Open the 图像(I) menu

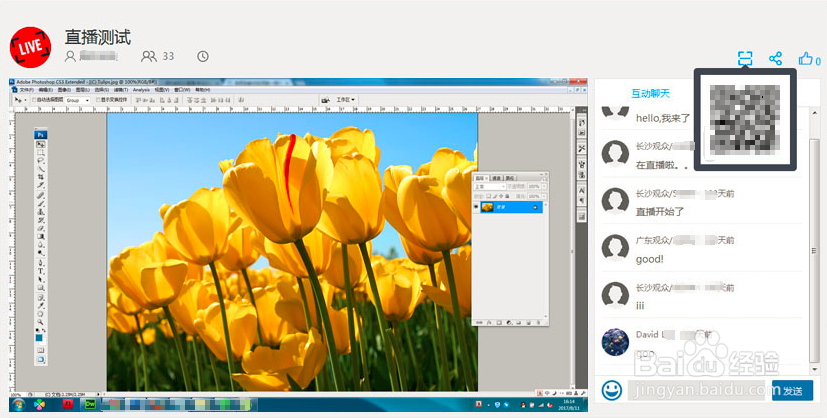tap(64, 90)
